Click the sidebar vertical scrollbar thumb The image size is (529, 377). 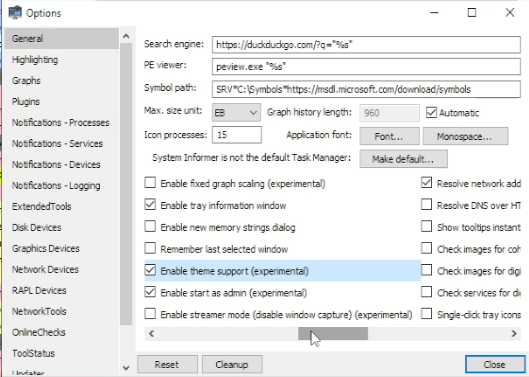[126, 184]
